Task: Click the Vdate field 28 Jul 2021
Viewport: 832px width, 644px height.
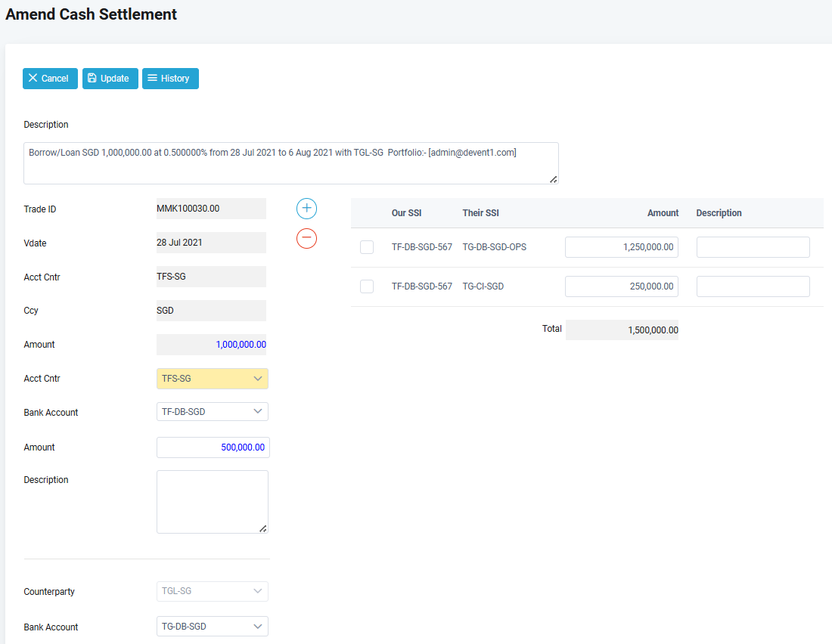Action: click(211, 243)
